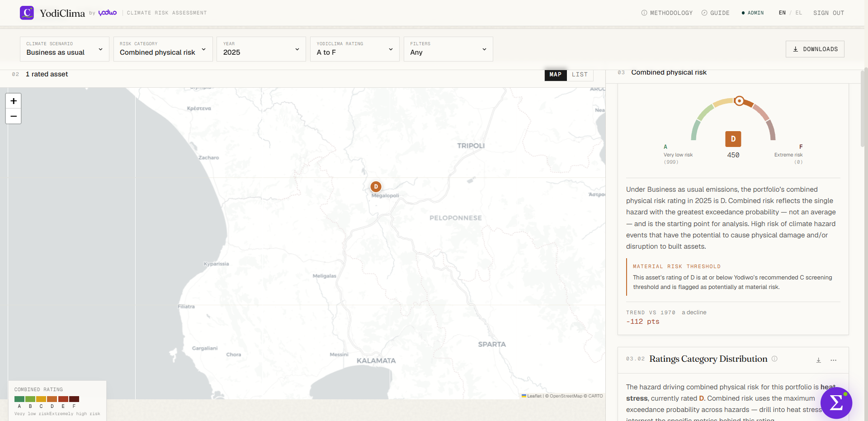
Task: Click the D rating badge in the gauge
Action: [733, 139]
